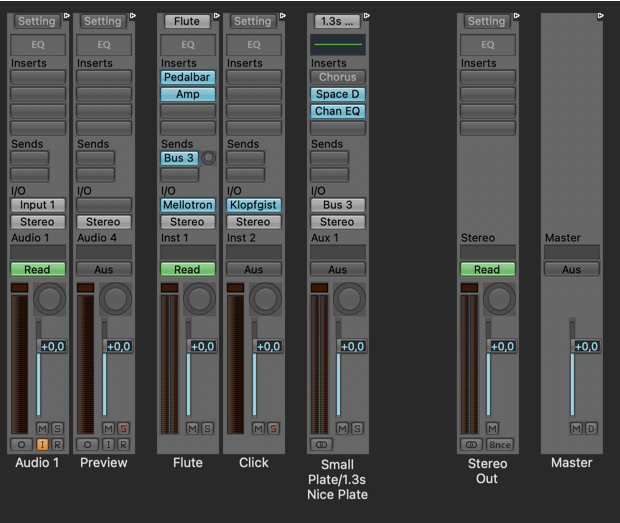This screenshot has height=523, width=620.
Task: Open the Flute channel strip setting menu
Action: (187, 21)
